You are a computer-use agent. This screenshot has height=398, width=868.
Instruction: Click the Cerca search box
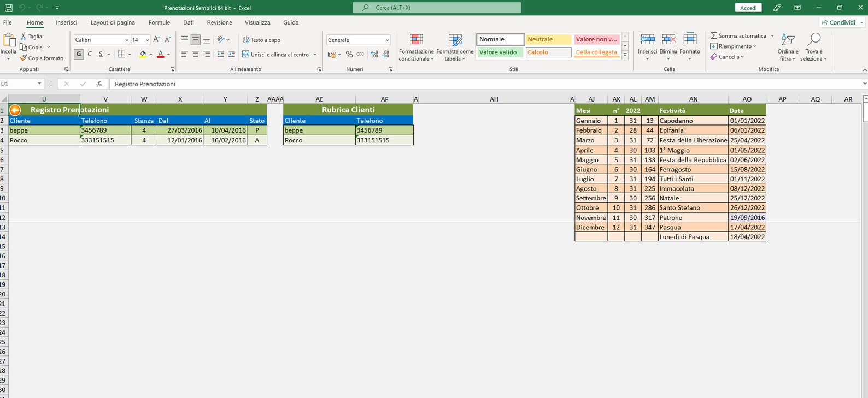[x=437, y=8]
